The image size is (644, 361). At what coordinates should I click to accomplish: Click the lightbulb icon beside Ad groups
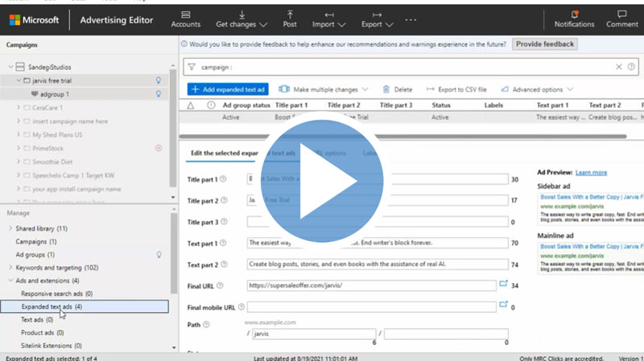[x=159, y=255]
